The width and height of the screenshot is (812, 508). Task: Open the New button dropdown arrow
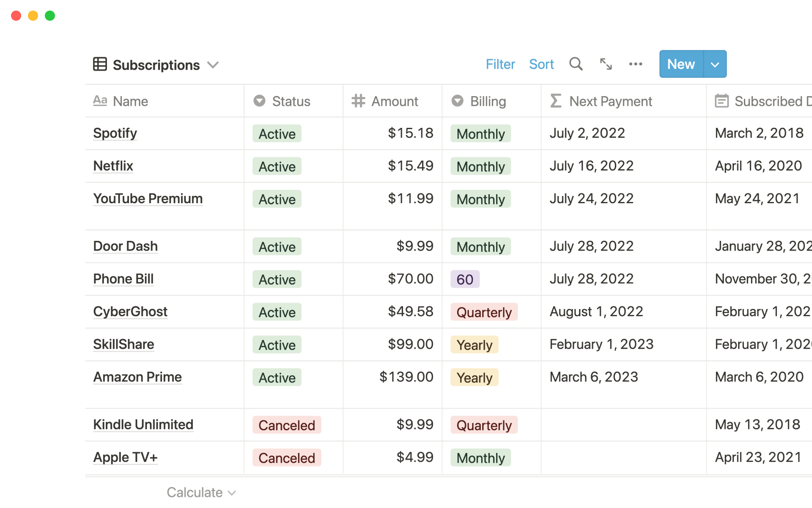(x=715, y=64)
